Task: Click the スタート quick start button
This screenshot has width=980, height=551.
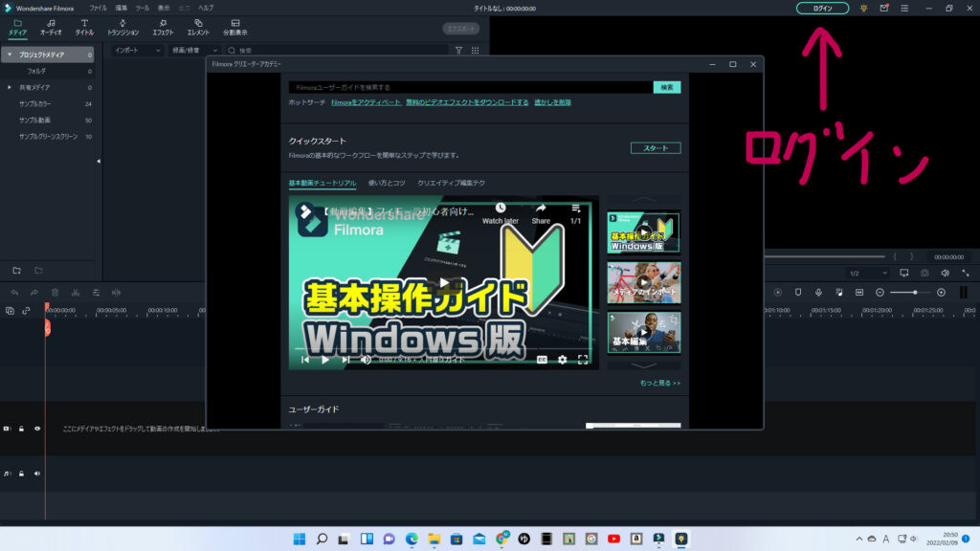Action: point(656,148)
